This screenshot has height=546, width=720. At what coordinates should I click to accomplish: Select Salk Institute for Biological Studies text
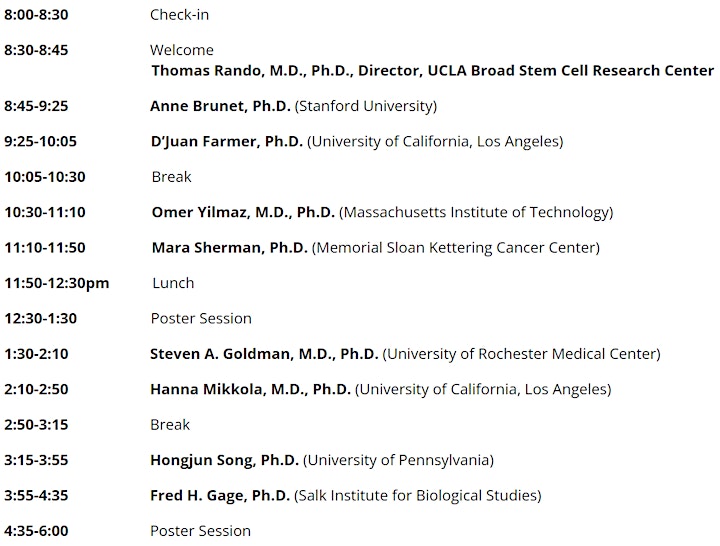tap(418, 495)
